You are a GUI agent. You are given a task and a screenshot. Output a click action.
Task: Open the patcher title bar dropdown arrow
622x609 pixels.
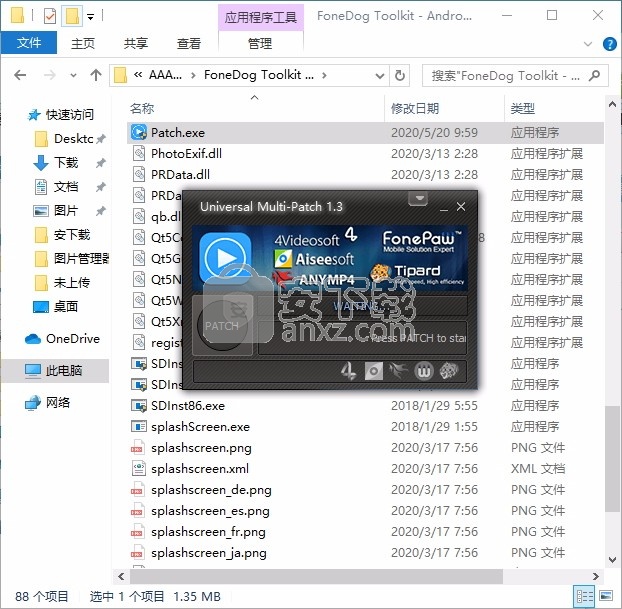point(418,198)
